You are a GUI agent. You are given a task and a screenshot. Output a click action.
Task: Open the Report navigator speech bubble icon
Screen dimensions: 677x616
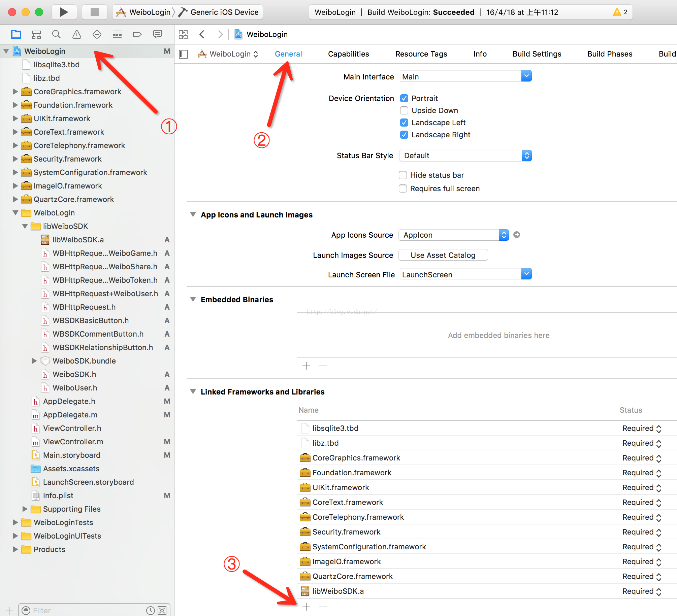[x=158, y=34]
